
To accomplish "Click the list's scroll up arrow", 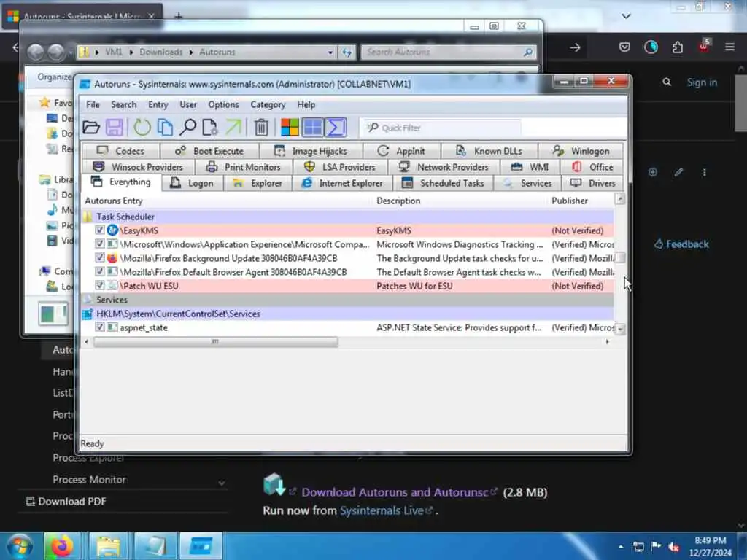I will (x=620, y=198).
